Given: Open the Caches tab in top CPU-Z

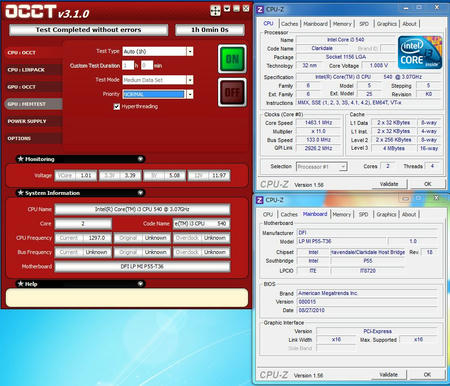Looking at the screenshot, I should [289, 24].
